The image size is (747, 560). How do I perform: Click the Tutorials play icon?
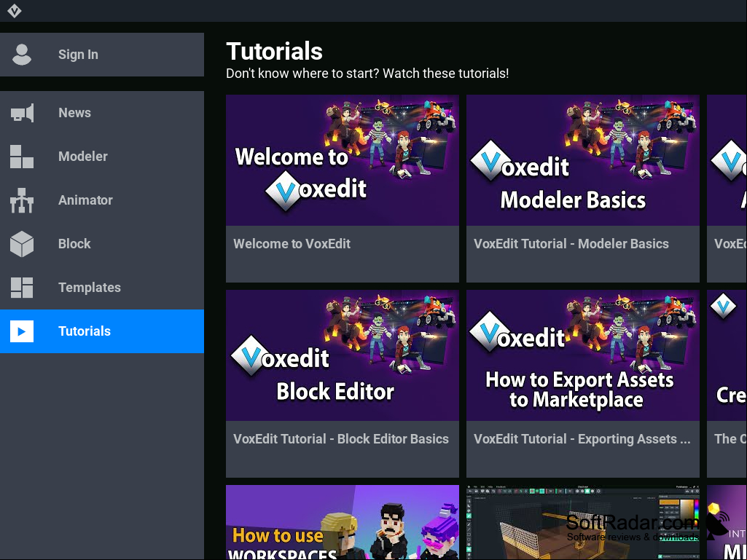tap(22, 331)
